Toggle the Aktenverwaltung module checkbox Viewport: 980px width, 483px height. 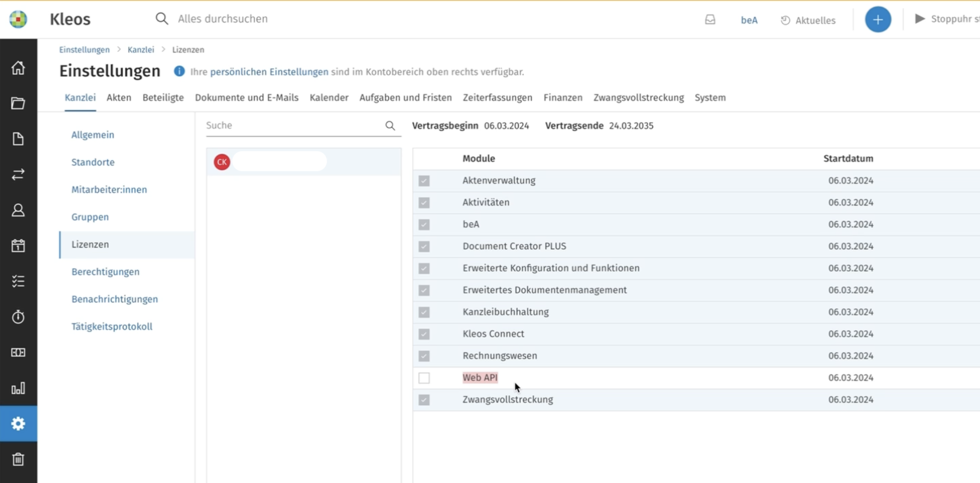click(424, 181)
